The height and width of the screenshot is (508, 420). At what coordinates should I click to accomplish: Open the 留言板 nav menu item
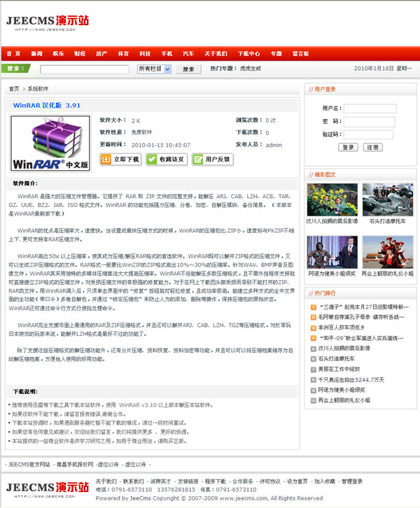point(300,53)
